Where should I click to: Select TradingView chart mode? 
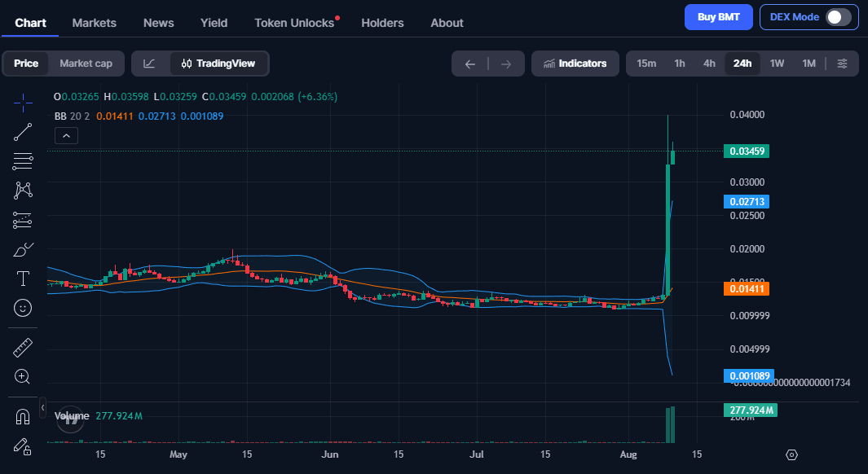click(x=218, y=64)
